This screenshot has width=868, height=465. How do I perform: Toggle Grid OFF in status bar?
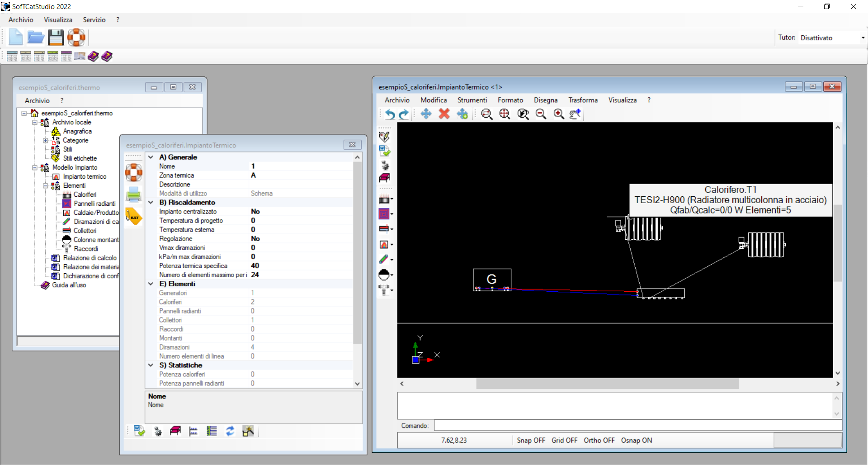tap(564, 440)
